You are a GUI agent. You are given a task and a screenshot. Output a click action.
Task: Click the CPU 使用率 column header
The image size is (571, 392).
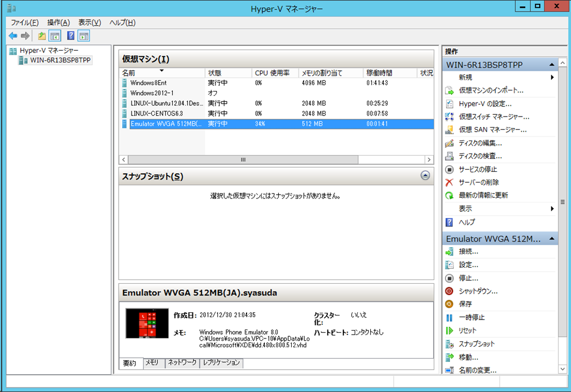pos(275,73)
